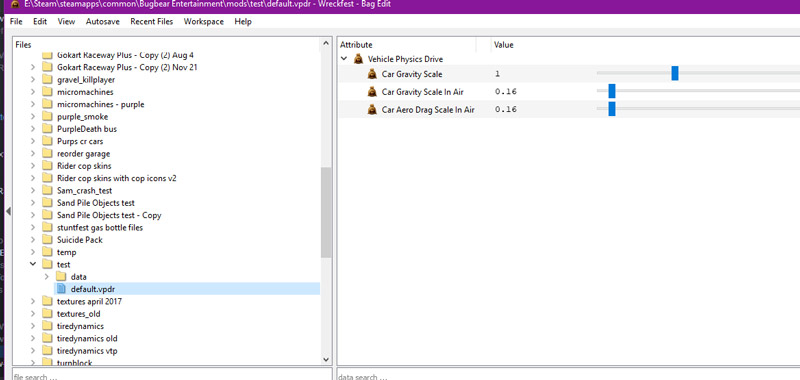Viewport: 800px width, 380px height.
Task: Click the file search input field
Action: [172, 375]
